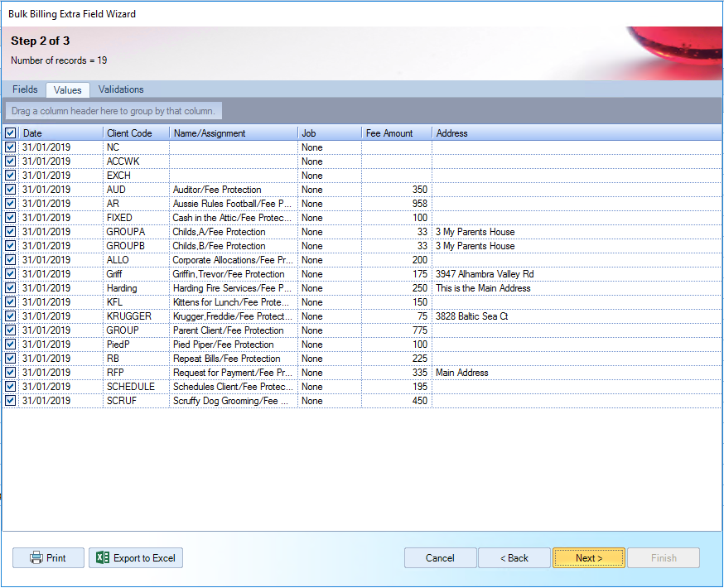This screenshot has height=588, width=724.
Task: Uncheck the row checkbox for client AUD
Action: coord(10,190)
